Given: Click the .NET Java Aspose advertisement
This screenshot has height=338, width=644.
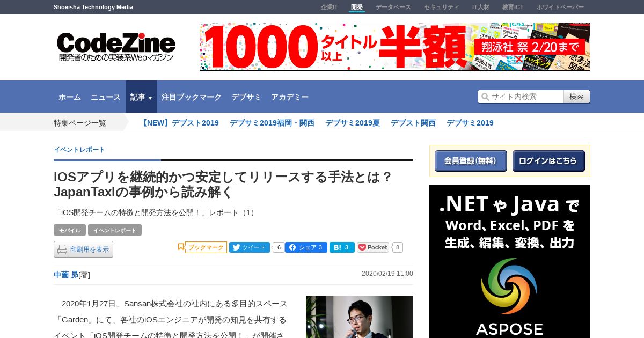Looking at the screenshot, I should coord(510,262).
